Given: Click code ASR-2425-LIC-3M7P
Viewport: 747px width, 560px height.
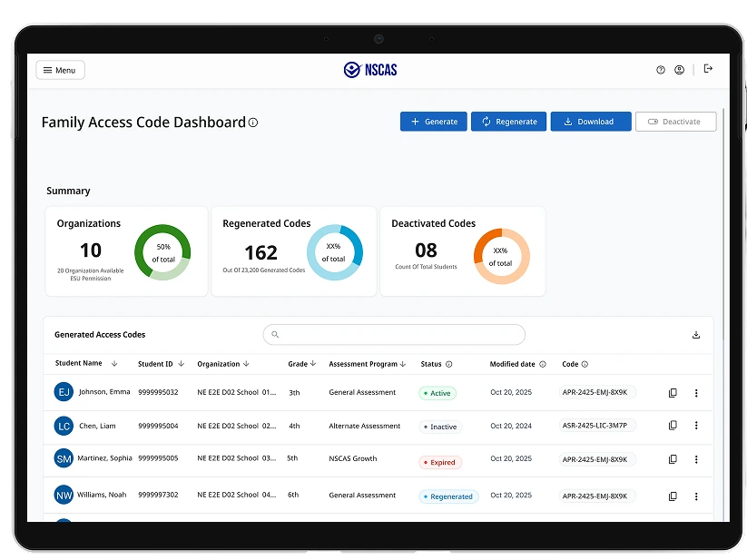Looking at the screenshot, I should point(597,426).
